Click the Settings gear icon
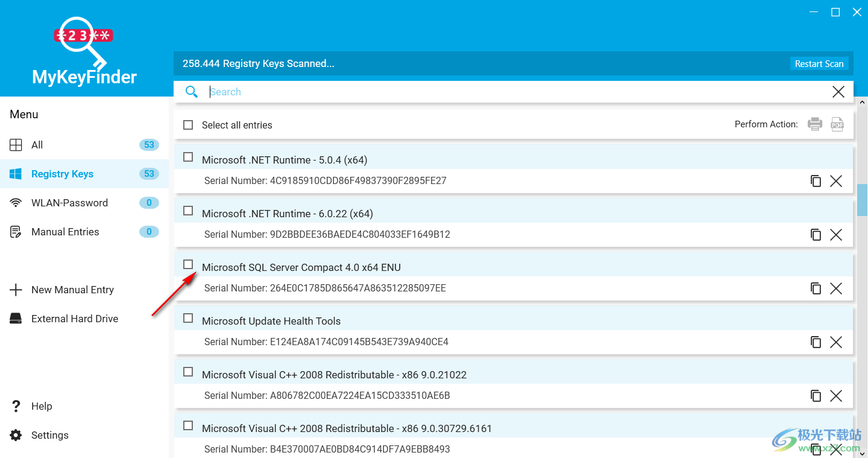Viewport: 868px width, 458px height. 16,435
